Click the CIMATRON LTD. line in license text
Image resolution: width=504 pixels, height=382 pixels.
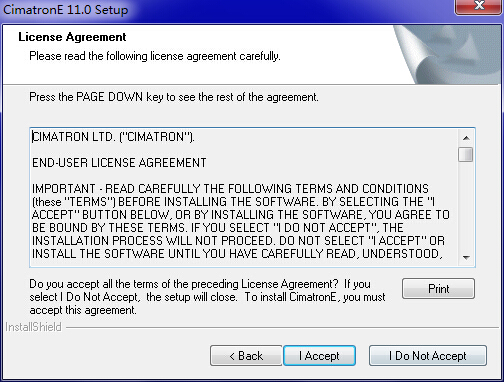click(x=113, y=137)
